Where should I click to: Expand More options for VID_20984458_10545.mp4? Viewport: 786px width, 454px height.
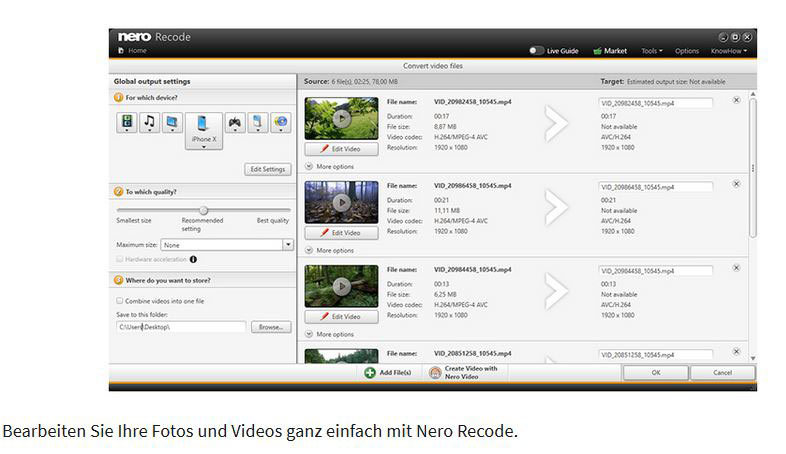330,334
